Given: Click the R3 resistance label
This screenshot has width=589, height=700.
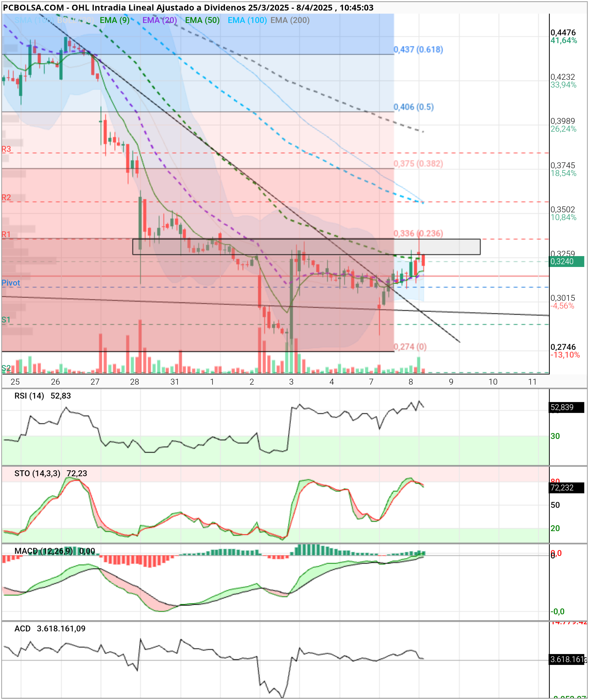Looking at the screenshot, I should [6, 149].
